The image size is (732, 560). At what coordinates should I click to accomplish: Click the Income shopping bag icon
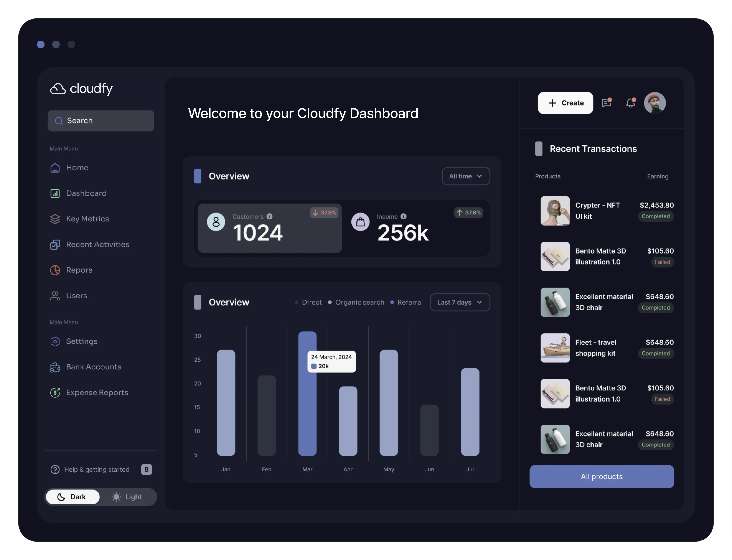point(360,222)
